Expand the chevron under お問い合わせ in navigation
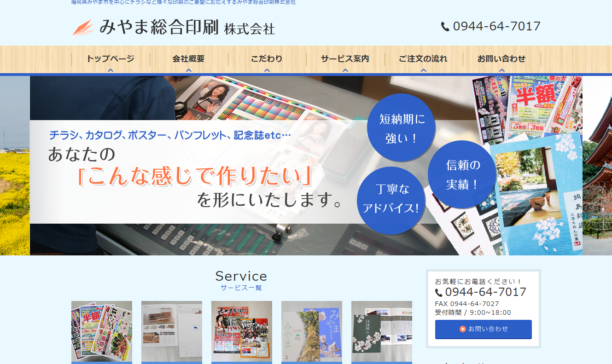Screen dimensions: 612x364 (502, 70)
